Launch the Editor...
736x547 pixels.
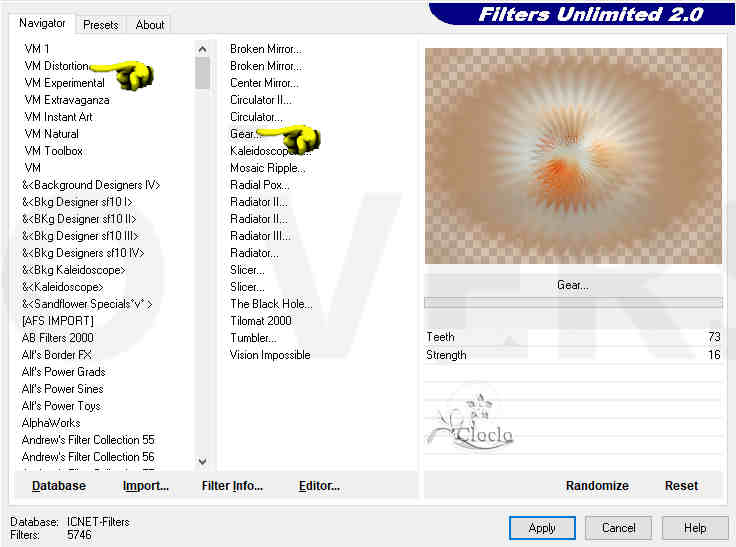point(319,486)
